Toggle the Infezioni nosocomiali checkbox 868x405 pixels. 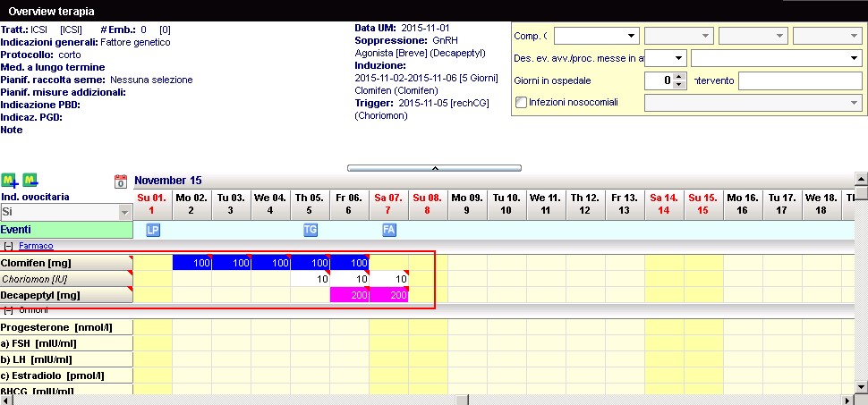tap(521, 102)
